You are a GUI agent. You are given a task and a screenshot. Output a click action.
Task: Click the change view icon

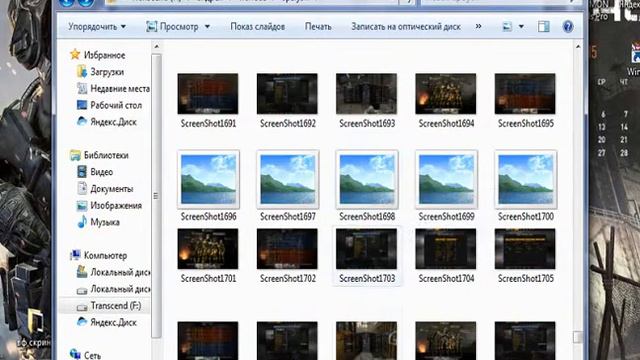(x=507, y=27)
